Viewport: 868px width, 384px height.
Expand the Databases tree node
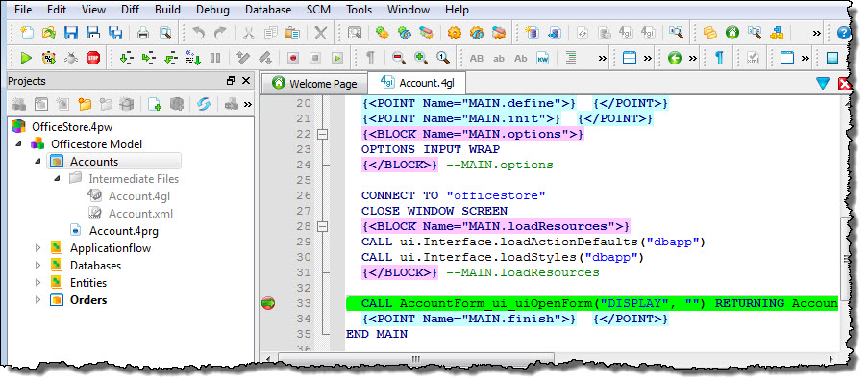pyautogui.click(x=38, y=266)
